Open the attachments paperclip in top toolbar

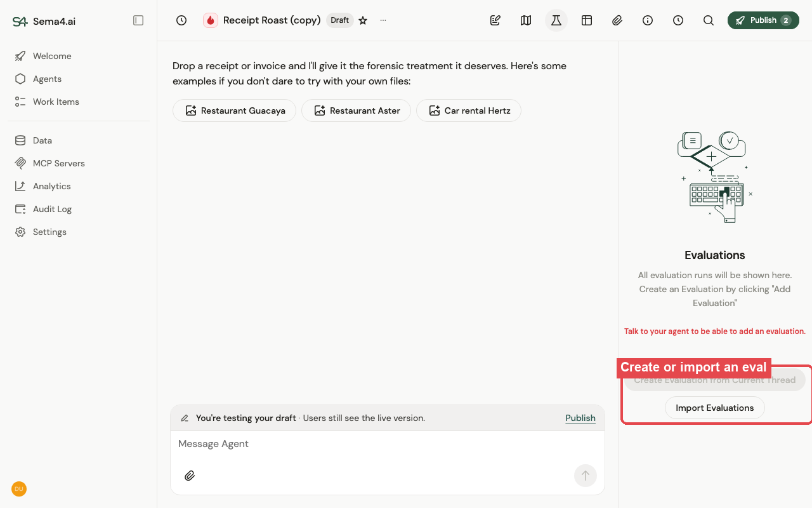(x=617, y=20)
